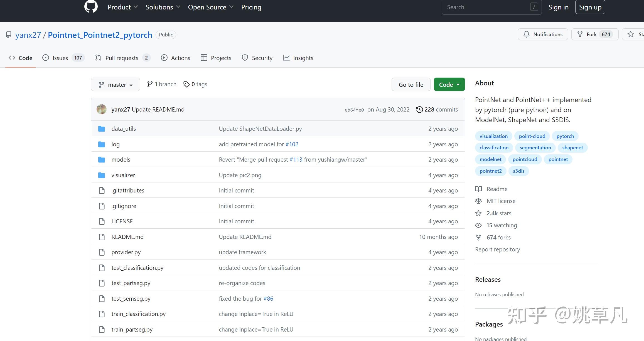Image resolution: width=644 pixels, height=341 pixels.
Task: Open the Pointnet_Pointnet2_pytorch repository link
Action: coord(100,35)
